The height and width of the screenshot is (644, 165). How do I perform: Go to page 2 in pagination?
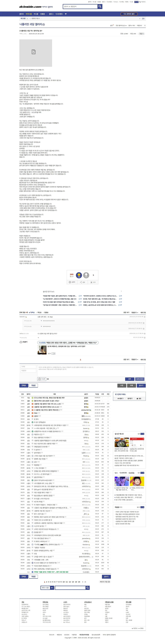pos(47,582)
